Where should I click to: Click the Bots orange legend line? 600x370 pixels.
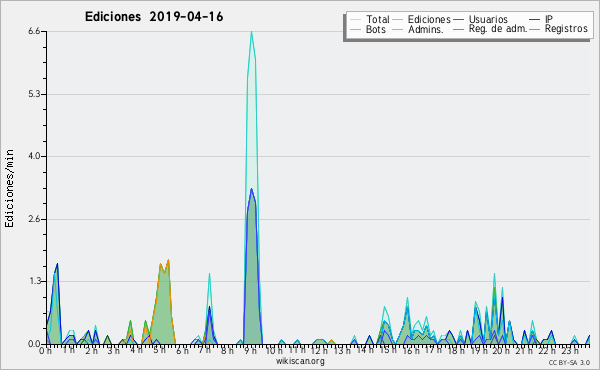pos(355,29)
